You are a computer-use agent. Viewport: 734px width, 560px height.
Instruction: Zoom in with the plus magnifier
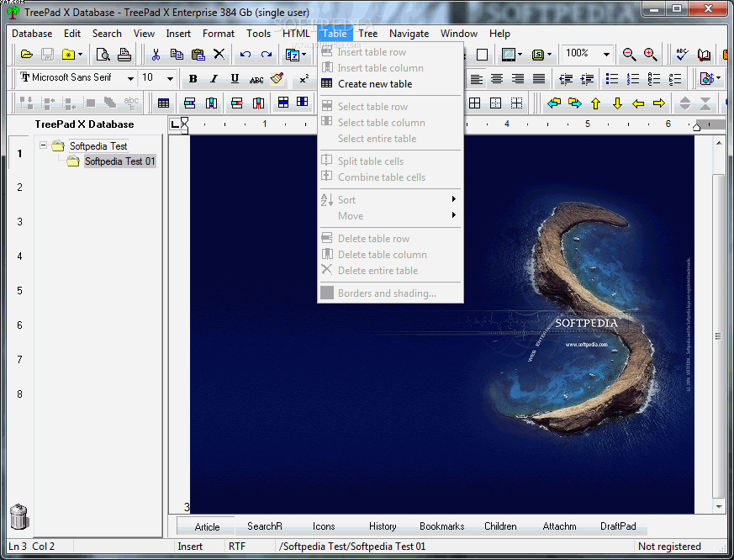(x=650, y=55)
